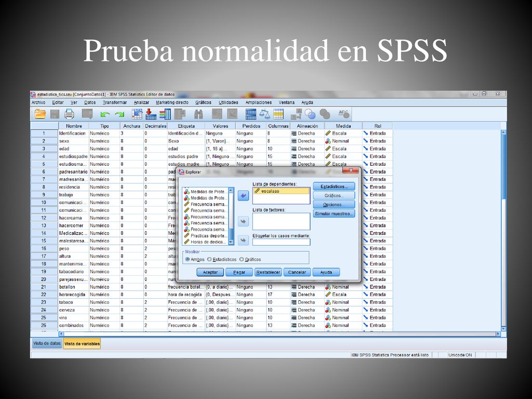Open the Analizar menu
This screenshot has width=532, height=399.
[x=141, y=102]
